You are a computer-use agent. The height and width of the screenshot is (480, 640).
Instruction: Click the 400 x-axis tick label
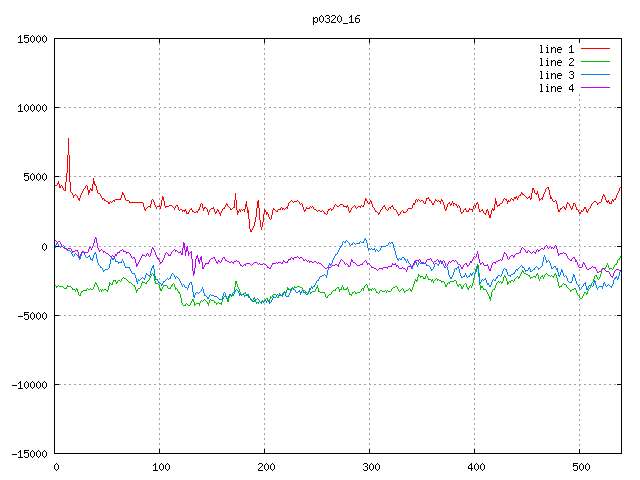click(474, 467)
